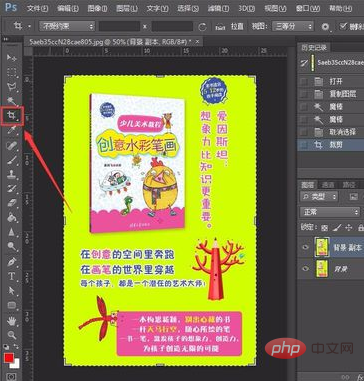This screenshot has width=364, height=381.
Task: Click the rotate crop box icon
Action: tap(202, 27)
